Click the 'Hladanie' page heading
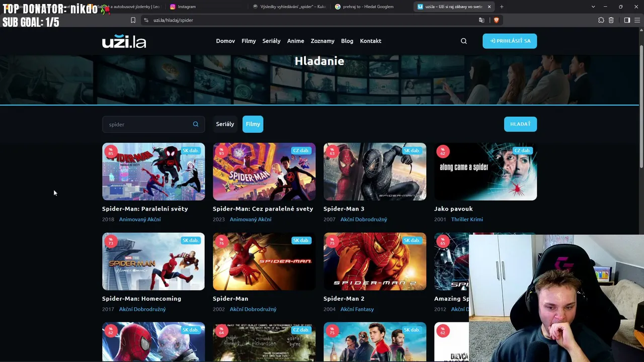 (x=319, y=61)
